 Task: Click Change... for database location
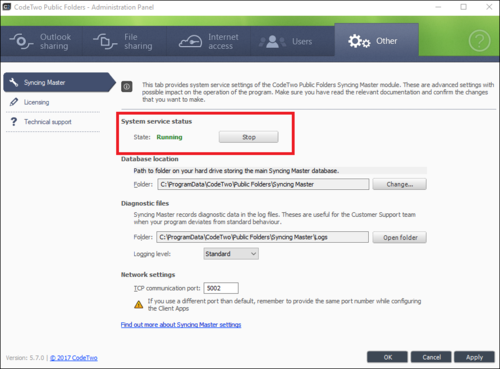click(399, 184)
